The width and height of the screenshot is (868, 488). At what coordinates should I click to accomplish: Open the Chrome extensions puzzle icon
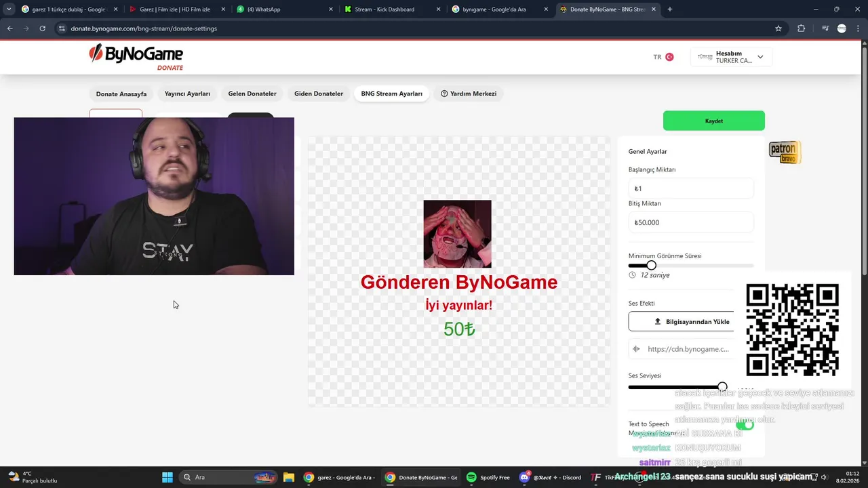point(802,28)
